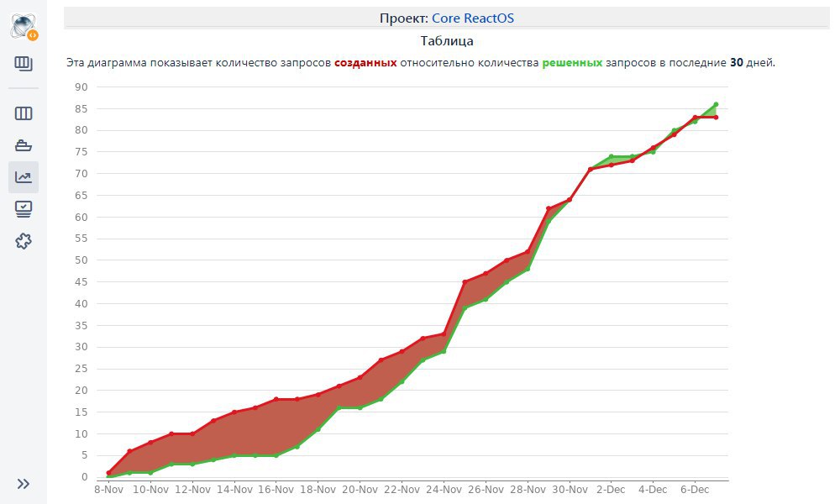Click the y-axis value '90'
Image resolution: width=840 pixels, height=504 pixels.
81,87
